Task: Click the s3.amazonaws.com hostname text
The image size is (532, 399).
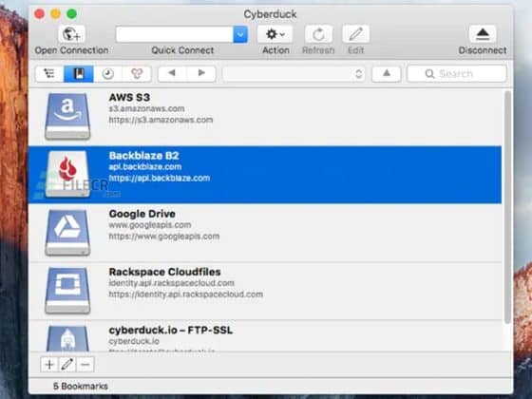Action: click(146, 108)
